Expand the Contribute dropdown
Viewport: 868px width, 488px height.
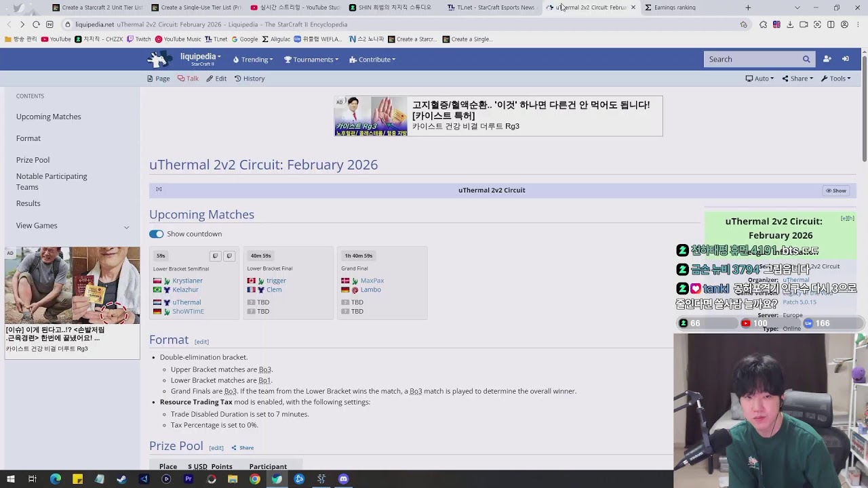(372, 60)
